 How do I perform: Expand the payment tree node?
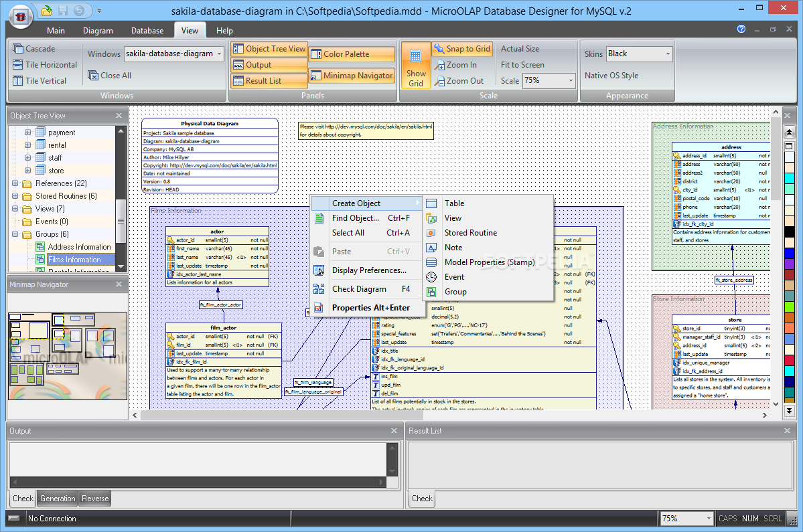pos(27,132)
